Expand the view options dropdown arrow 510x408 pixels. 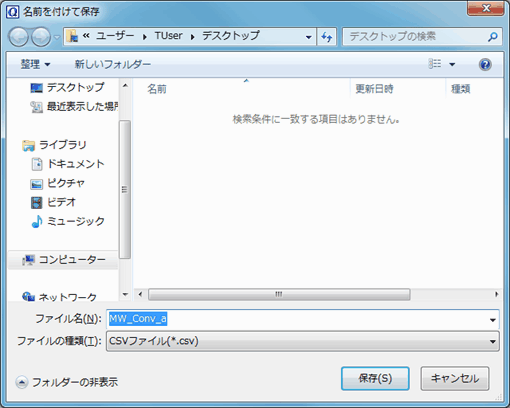click(x=452, y=64)
